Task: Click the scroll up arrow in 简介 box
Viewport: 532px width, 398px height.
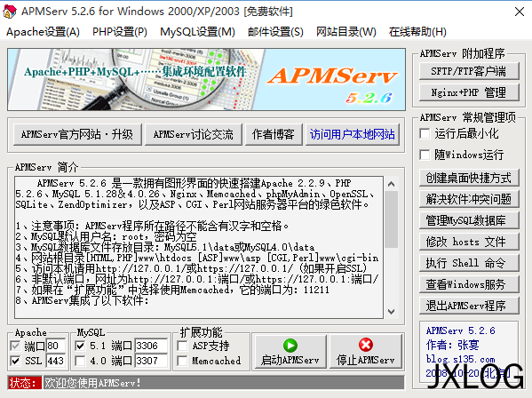Action: [391, 184]
